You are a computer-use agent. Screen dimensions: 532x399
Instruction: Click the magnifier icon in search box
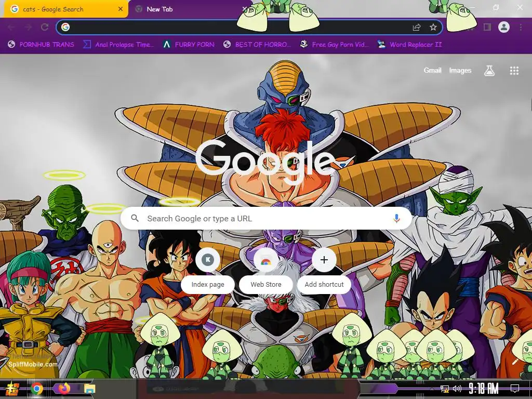point(135,218)
